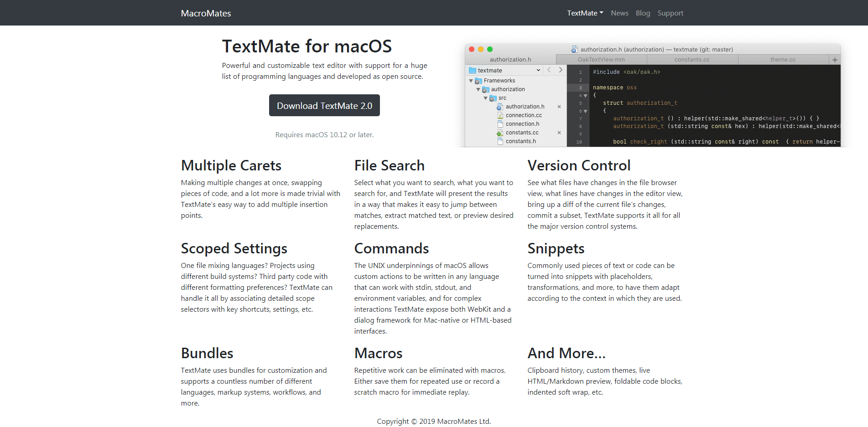Toggle the fold arrow on line 6
Screen dimensions: 868x427
585,111
